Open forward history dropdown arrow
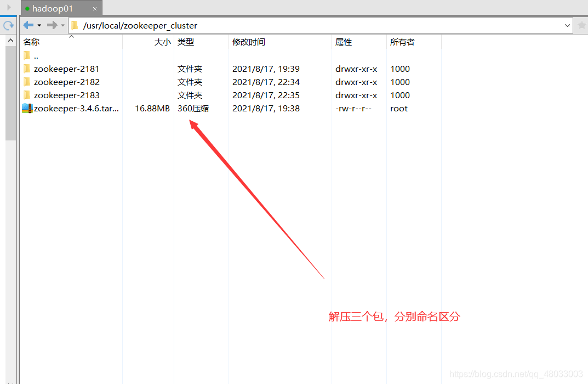Screen dimensions: 588x384 click(62, 26)
